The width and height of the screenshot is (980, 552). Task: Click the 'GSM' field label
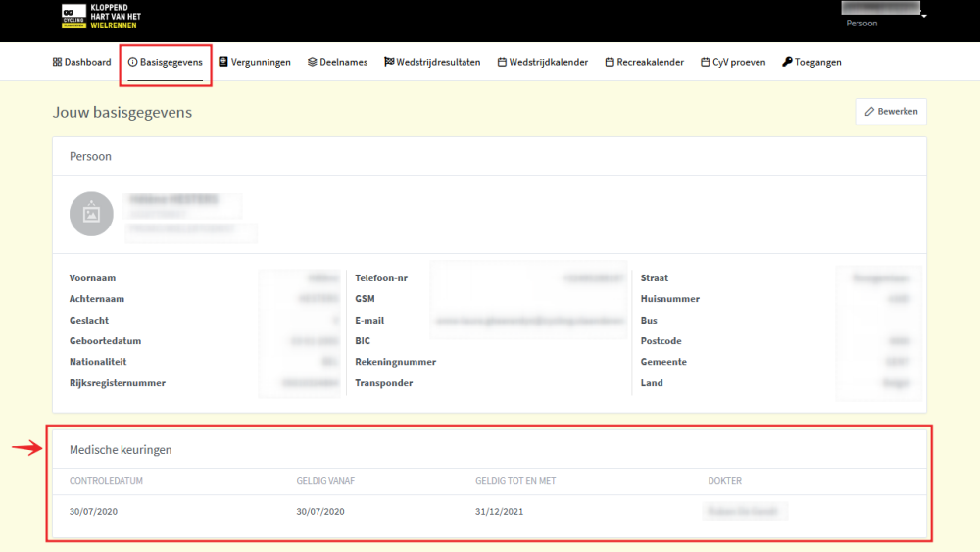coord(365,299)
